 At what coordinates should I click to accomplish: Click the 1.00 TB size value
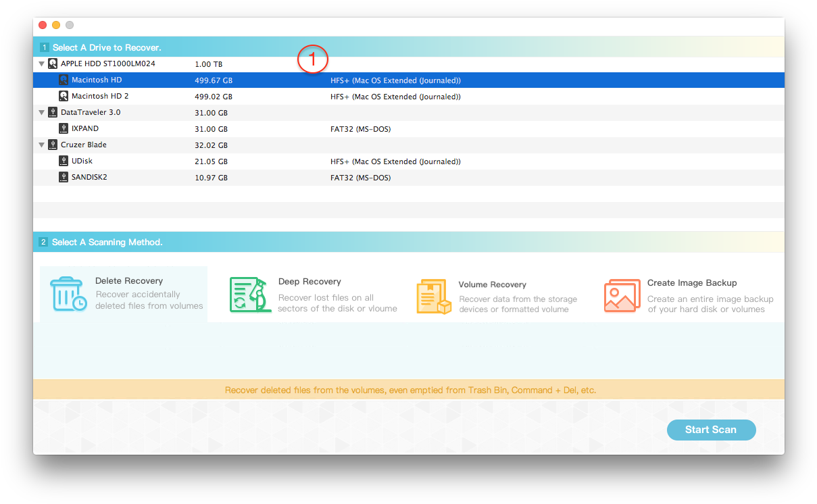pyautogui.click(x=208, y=64)
